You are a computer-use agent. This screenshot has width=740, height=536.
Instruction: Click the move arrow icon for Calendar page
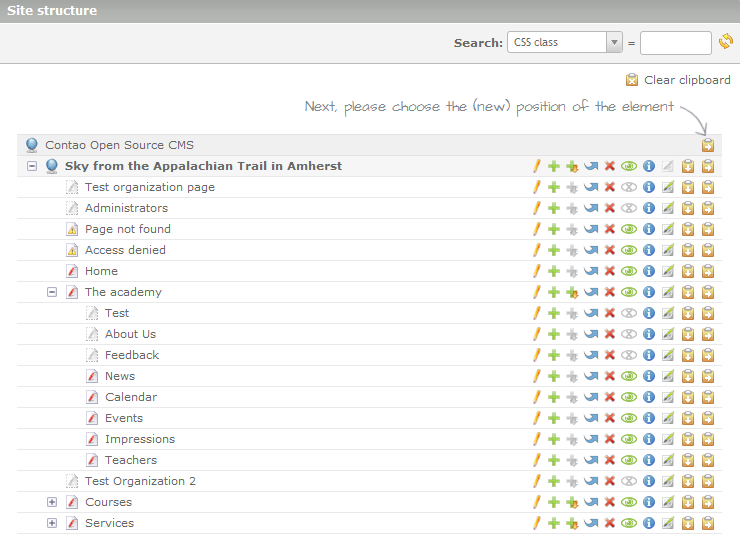pyautogui.click(x=590, y=397)
